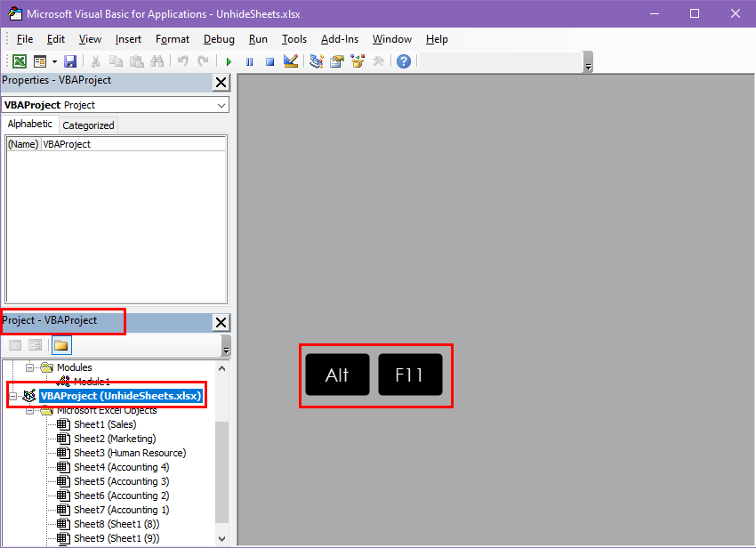The height and width of the screenshot is (548, 756).
Task: Toggle Folders icon in Project panel
Action: pyautogui.click(x=61, y=345)
